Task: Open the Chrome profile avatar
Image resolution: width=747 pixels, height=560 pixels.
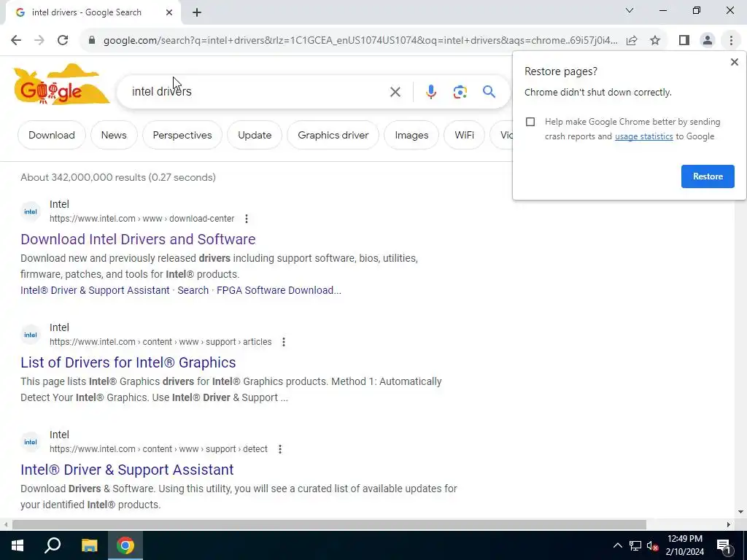Action: click(708, 41)
